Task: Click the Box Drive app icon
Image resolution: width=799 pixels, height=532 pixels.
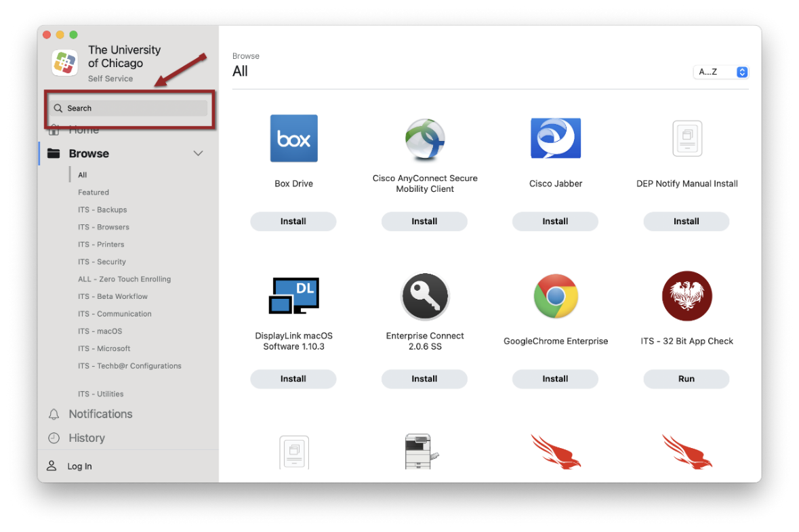Action: 293,138
